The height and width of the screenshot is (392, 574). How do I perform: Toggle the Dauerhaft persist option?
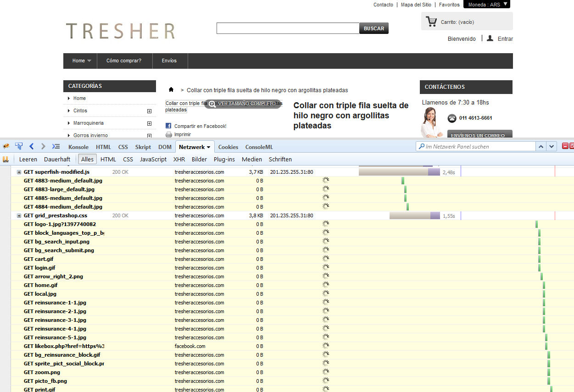click(57, 160)
